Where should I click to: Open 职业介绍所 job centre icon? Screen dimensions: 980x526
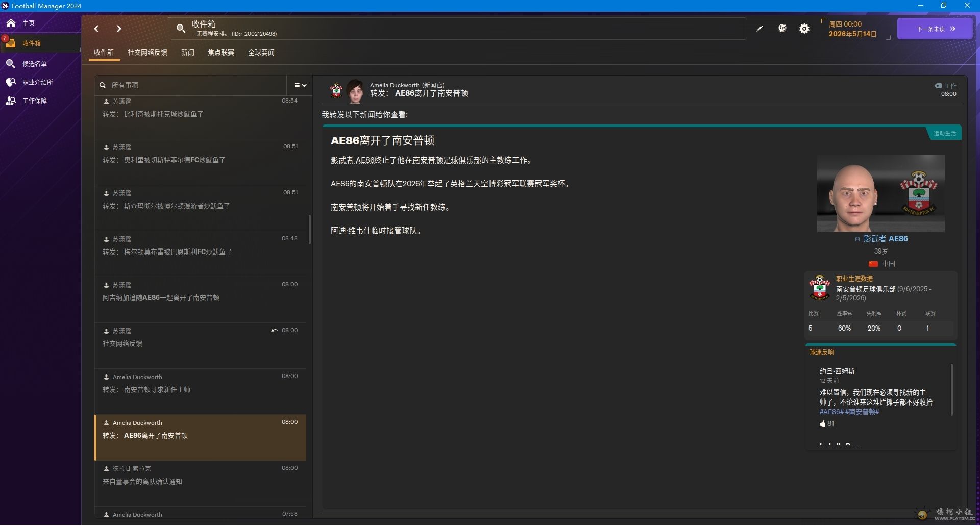click(x=11, y=82)
